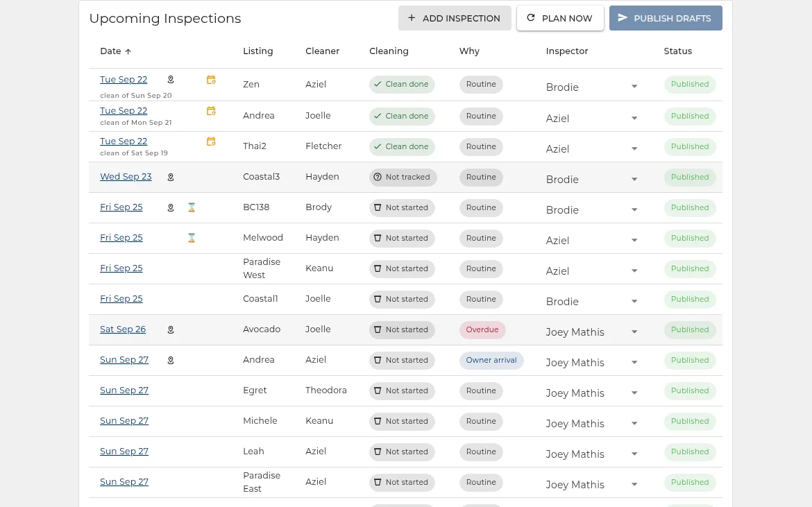Viewport: 812px width, 507px height.
Task: Open the inspector dropdown for Paradise West
Action: point(634,270)
